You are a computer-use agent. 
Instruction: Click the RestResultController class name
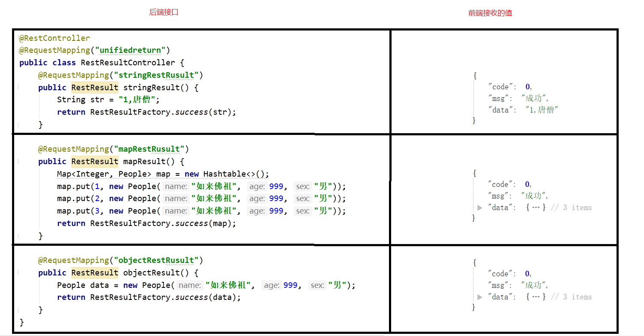(x=128, y=63)
